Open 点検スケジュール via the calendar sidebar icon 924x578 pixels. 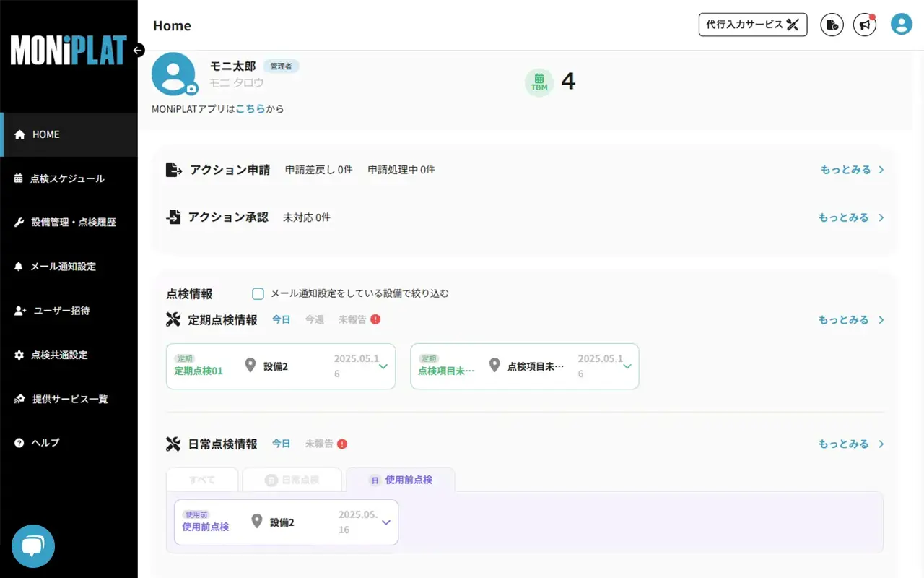20,178
